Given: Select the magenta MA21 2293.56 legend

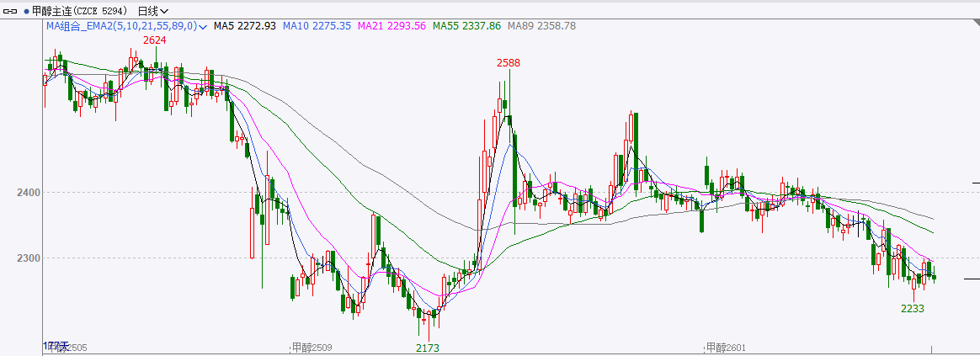Looking at the screenshot, I should point(392,26).
